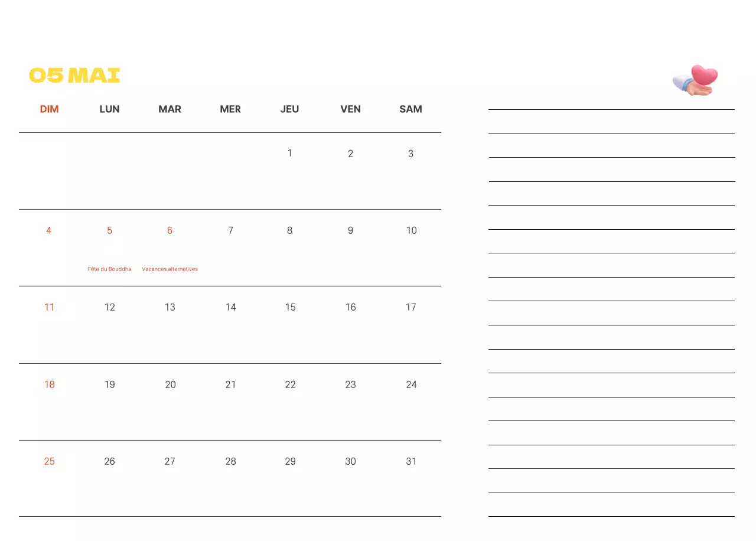This screenshot has height=541, width=756.
Task: Select day 5 in the calendar
Action: coord(109,230)
